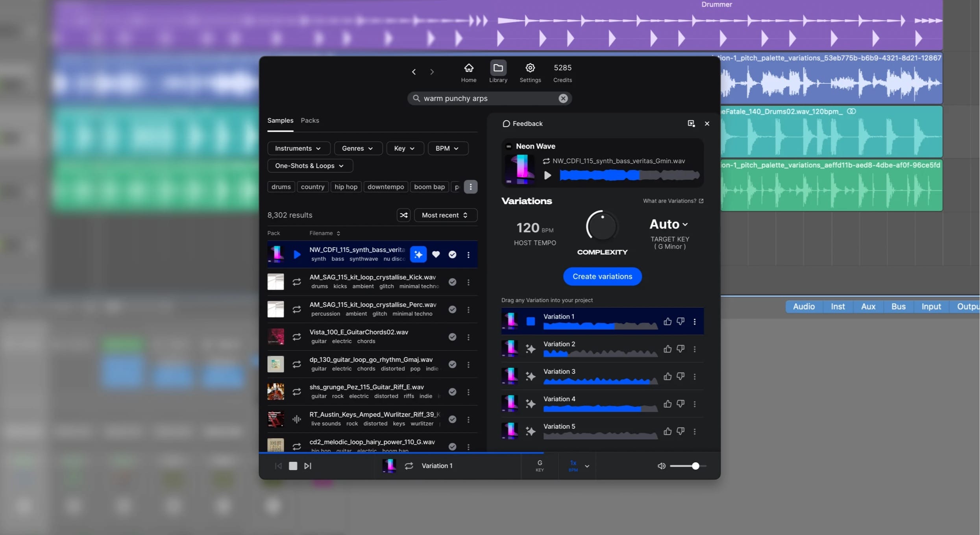Click loop icon on AM_SAG crystallise_Perc row
Image resolution: width=980 pixels, height=535 pixels.
pos(297,310)
